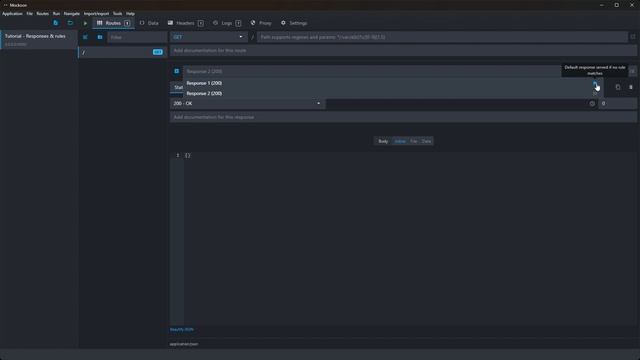640x360 pixels.
Task: Click the add route icon beside Filter
Action: (85, 37)
